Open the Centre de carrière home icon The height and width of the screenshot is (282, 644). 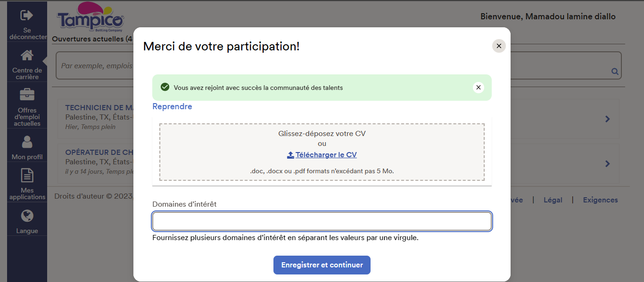click(27, 56)
